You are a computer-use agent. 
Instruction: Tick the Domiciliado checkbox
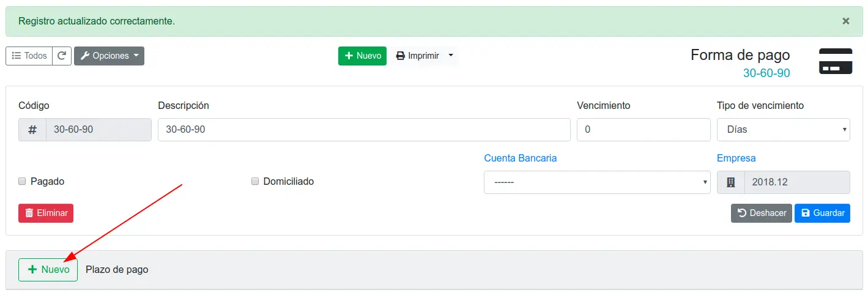255,181
